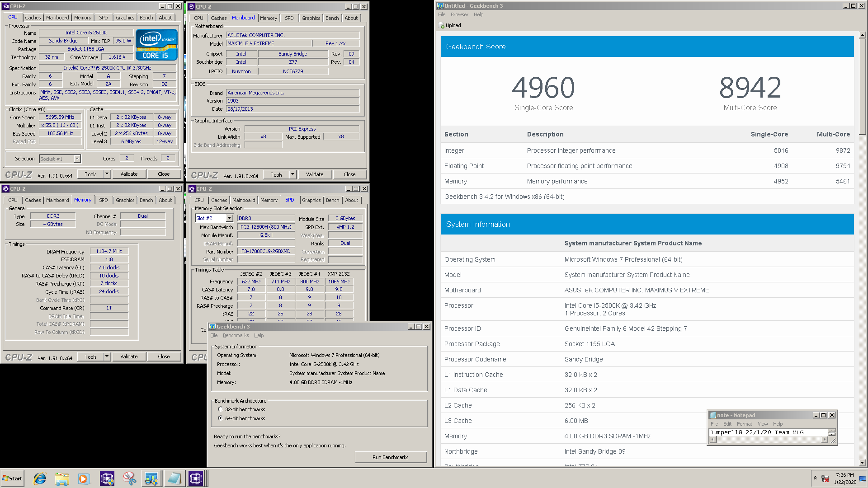
Task: Open the Graphics tab in the CPU-Z SPD window
Action: [311, 200]
